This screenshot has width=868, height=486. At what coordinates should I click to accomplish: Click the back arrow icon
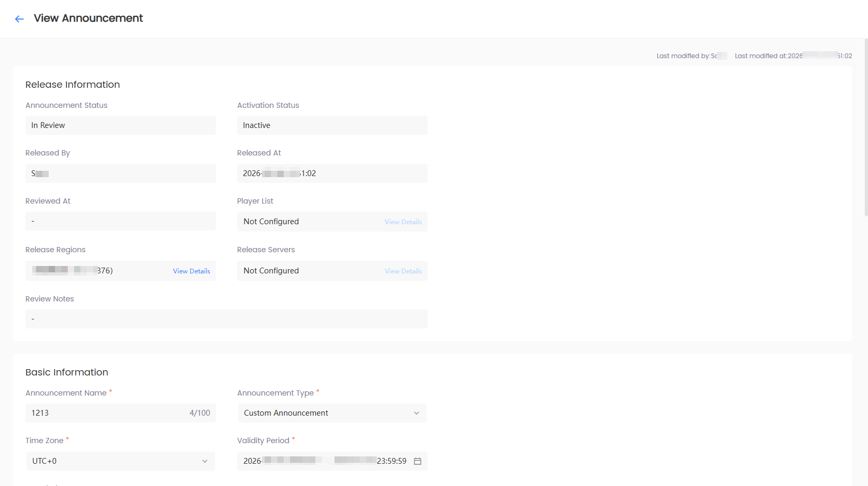coord(20,19)
